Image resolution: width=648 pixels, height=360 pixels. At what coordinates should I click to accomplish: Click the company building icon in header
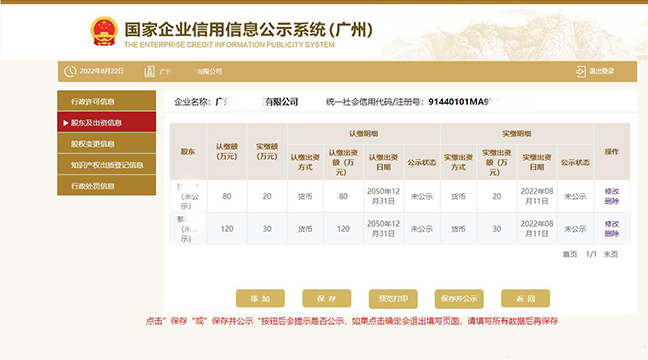tap(149, 72)
